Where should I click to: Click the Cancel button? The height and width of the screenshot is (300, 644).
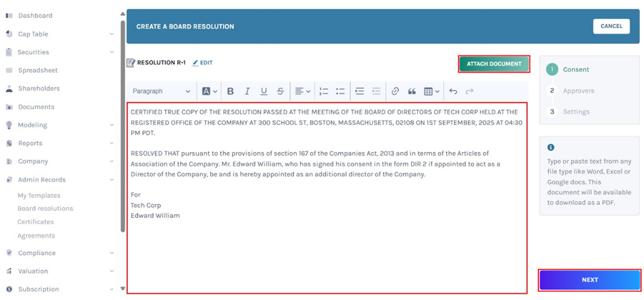click(611, 26)
